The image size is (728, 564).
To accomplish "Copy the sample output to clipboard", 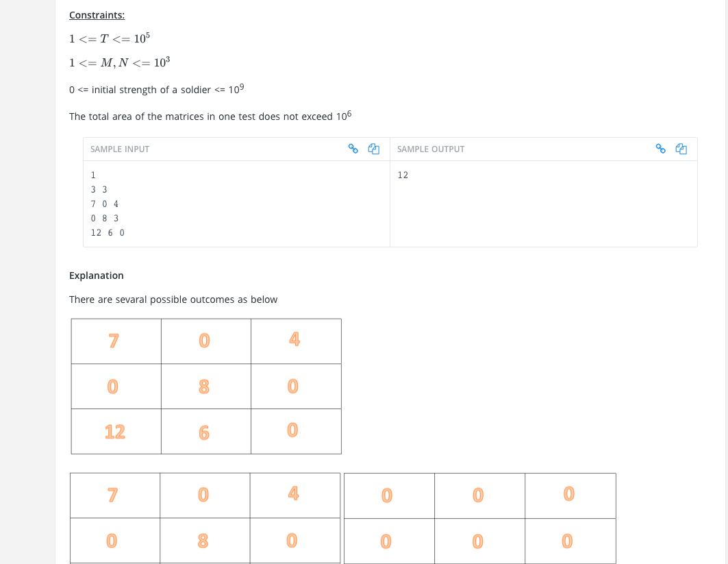I will [681, 149].
